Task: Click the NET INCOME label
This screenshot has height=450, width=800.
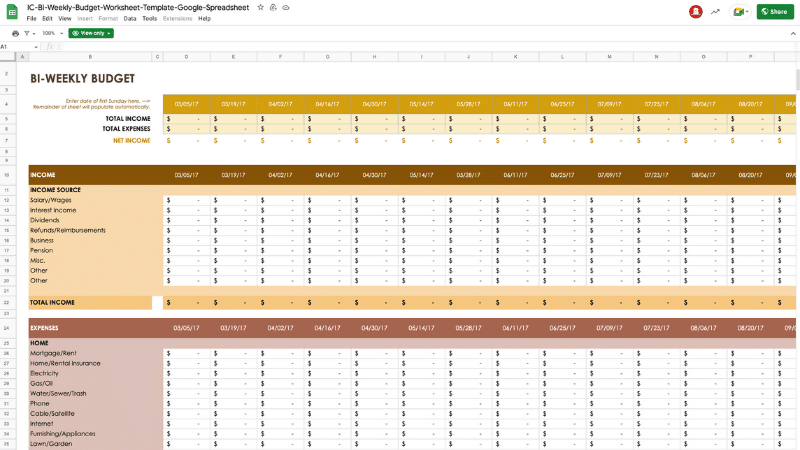Action: 132,141
